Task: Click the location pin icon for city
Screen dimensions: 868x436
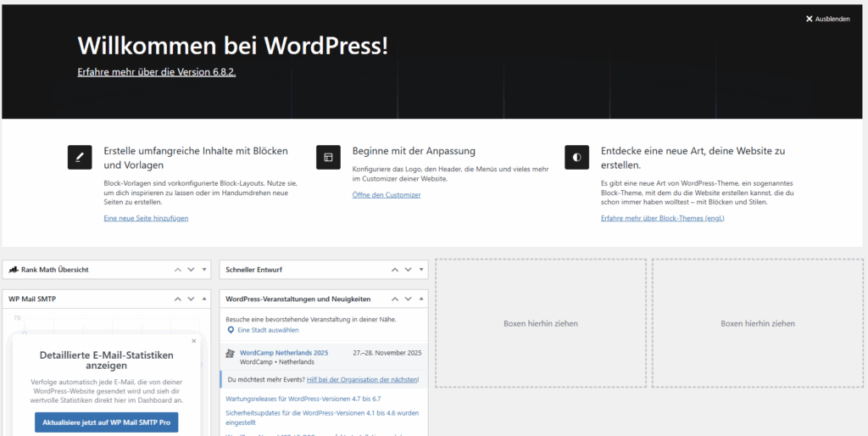Action: click(x=231, y=330)
